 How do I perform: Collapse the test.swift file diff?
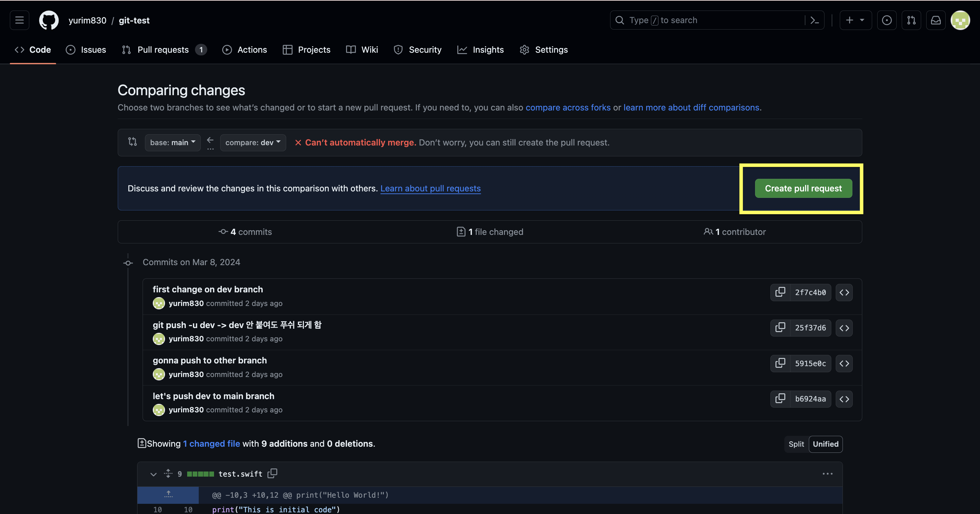tap(153, 474)
